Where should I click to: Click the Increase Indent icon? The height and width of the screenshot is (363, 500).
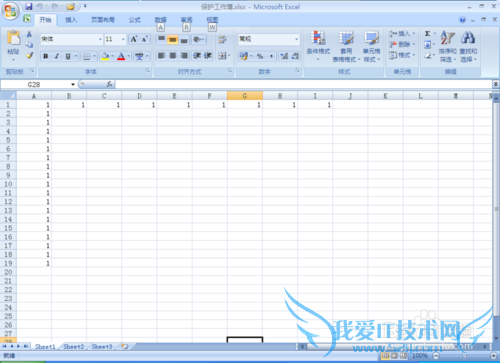point(208,56)
